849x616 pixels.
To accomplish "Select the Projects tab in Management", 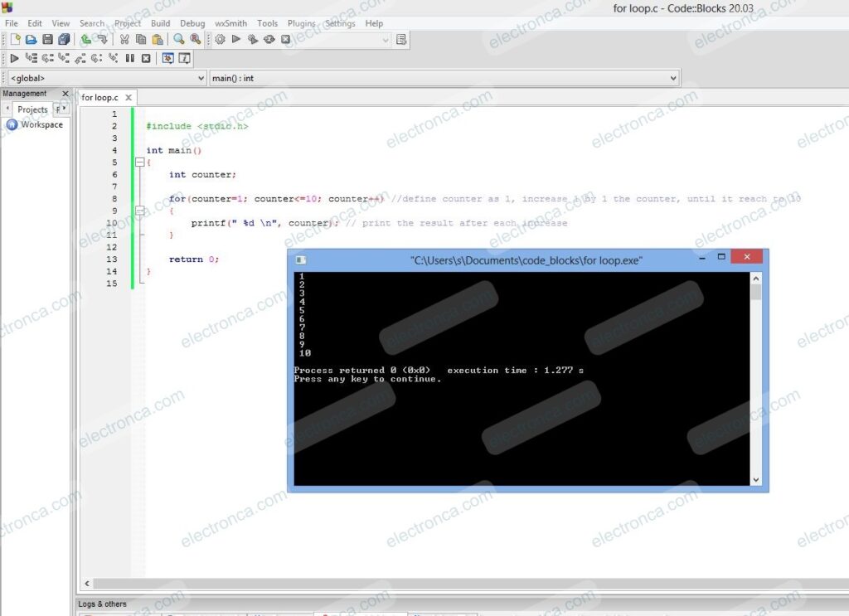I will point(32,109).
